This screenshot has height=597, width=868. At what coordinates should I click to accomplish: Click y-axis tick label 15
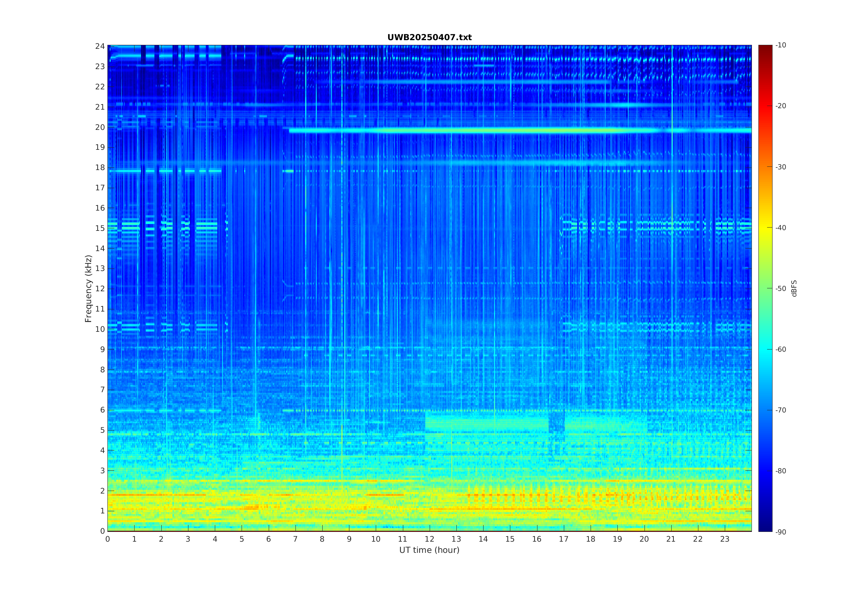[100, 228]
